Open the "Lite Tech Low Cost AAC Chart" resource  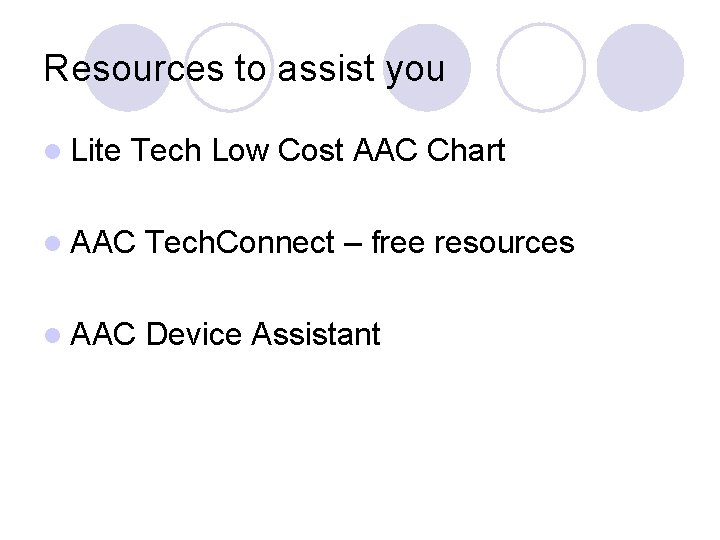coord(288,151)
